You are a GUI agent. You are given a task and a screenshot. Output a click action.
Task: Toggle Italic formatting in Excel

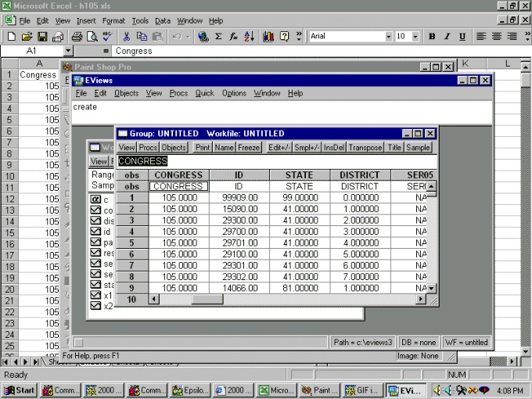pos(447,36)
